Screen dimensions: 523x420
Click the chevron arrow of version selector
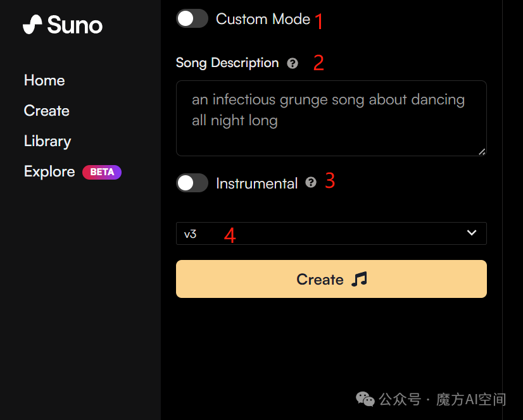point(472,233)
